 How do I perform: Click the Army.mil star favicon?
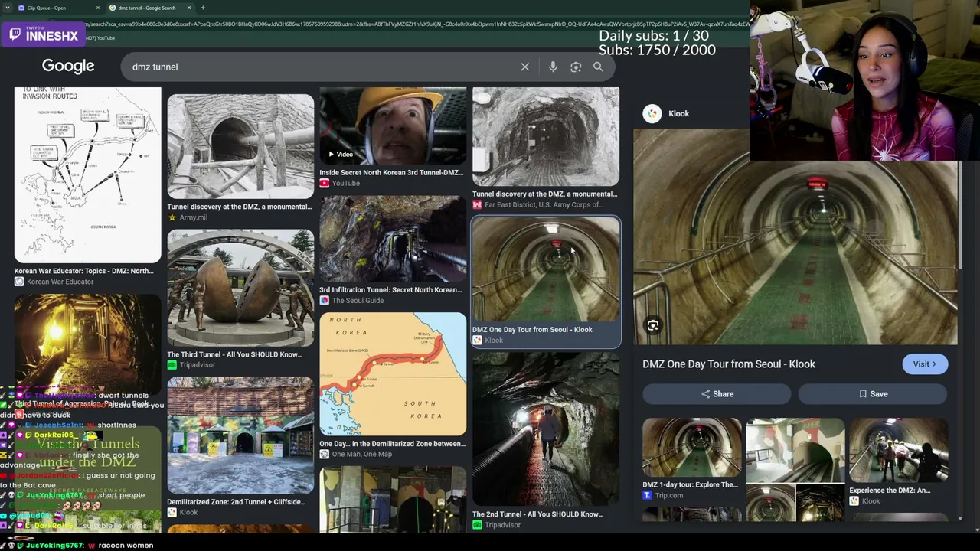click(172, 217)
